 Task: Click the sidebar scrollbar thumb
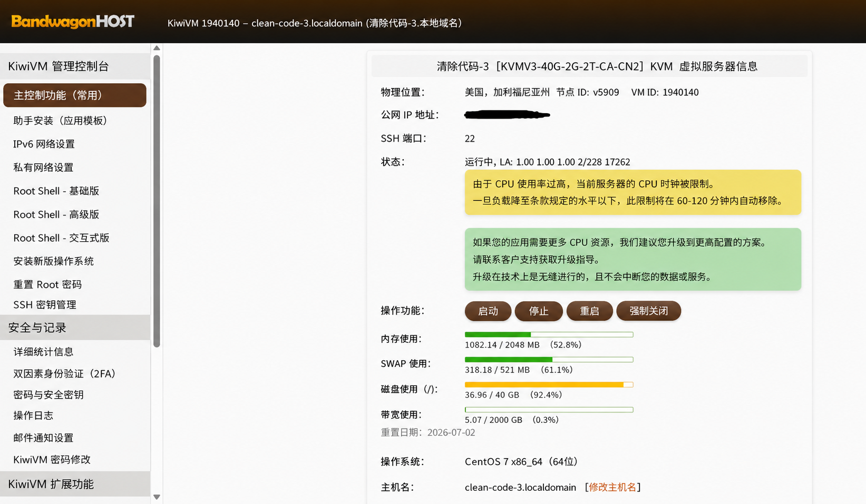click(x=157, y=201)
